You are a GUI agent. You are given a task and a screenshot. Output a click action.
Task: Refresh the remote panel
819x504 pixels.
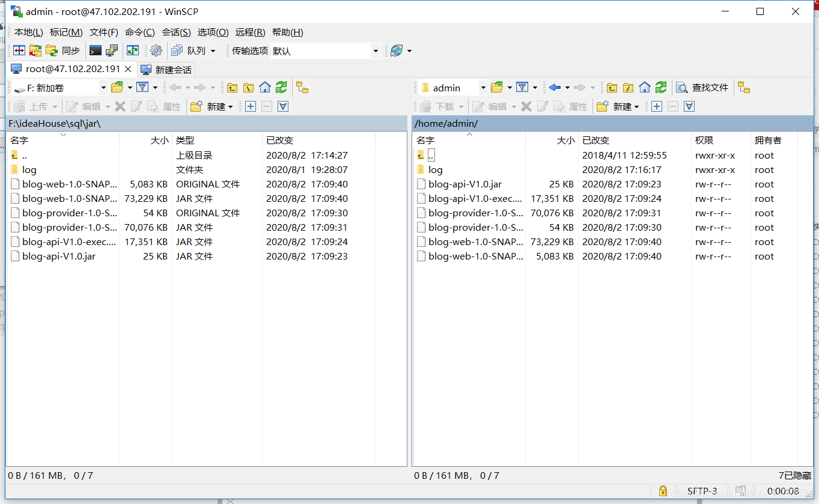tap(661, 88)
